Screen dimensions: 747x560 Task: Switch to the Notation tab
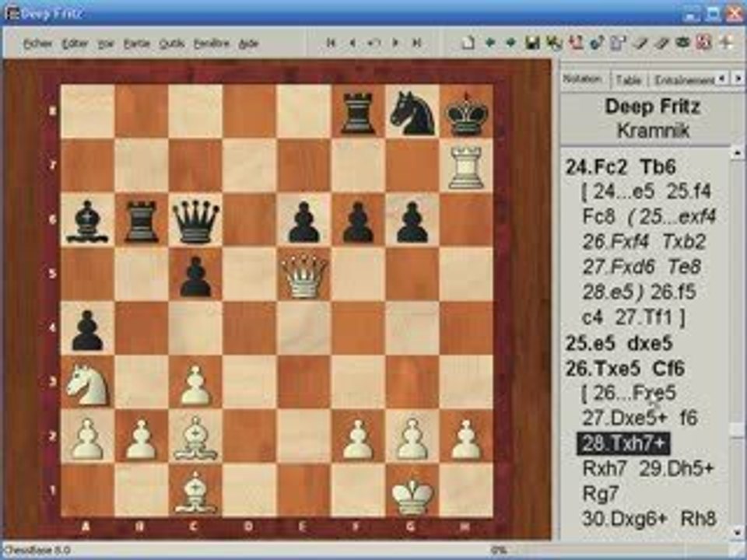[x=583, y=79]
